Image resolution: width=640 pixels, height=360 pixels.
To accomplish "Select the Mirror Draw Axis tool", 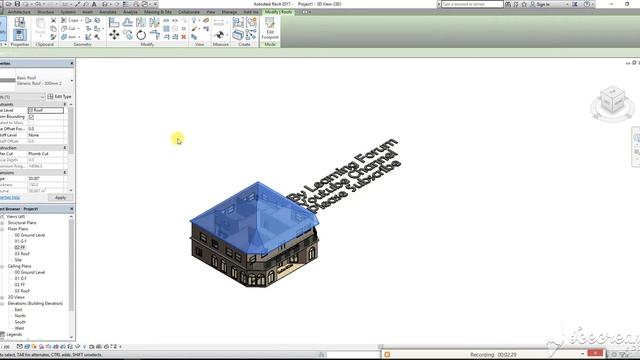I will [x=154, y=22].
